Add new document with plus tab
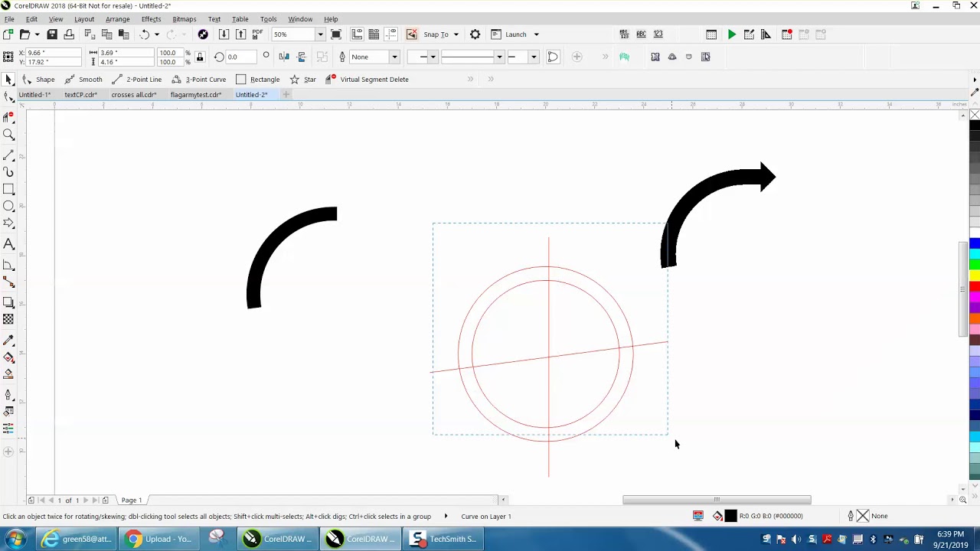The image size is (980, 551). click(x=286, y=95)
